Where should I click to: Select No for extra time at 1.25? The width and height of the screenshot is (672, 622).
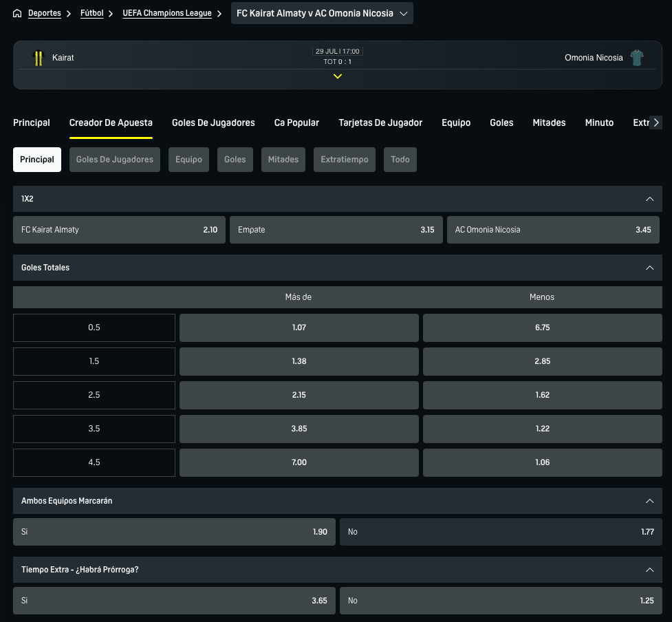pos(501,601)
